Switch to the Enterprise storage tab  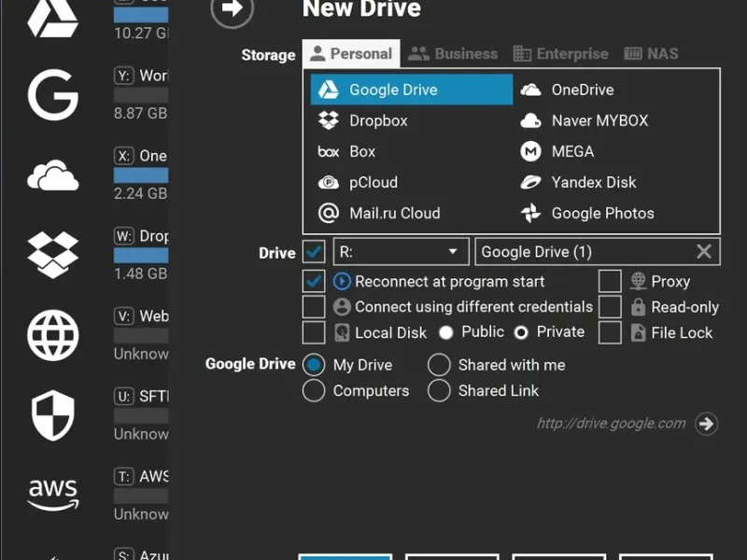[561, 54]
